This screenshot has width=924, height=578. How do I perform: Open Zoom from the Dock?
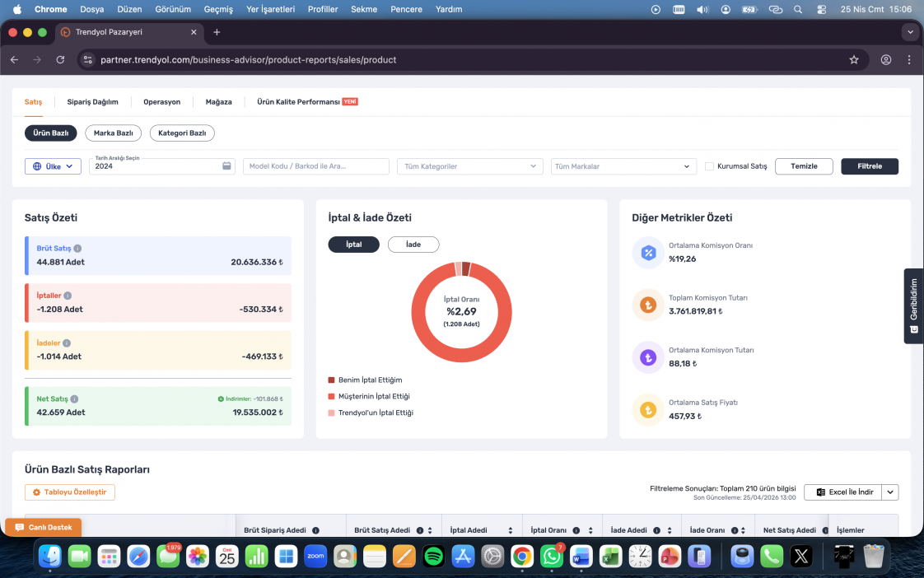315,557
